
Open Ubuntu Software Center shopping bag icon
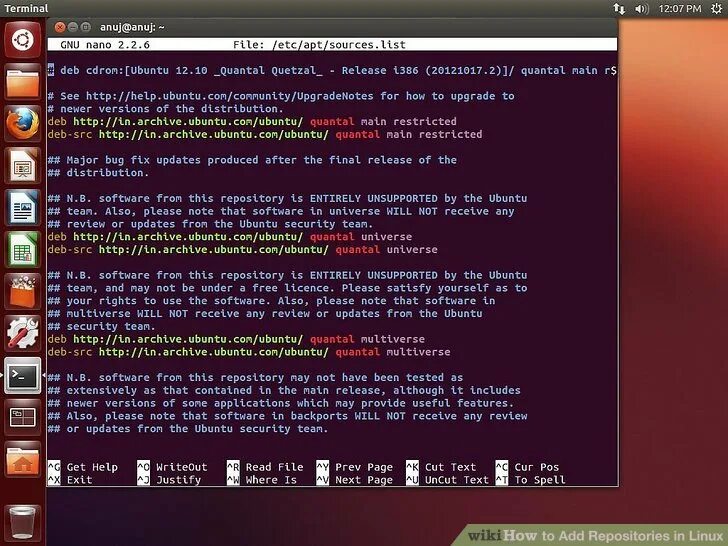pyautogui.click(x=22, y=291)
